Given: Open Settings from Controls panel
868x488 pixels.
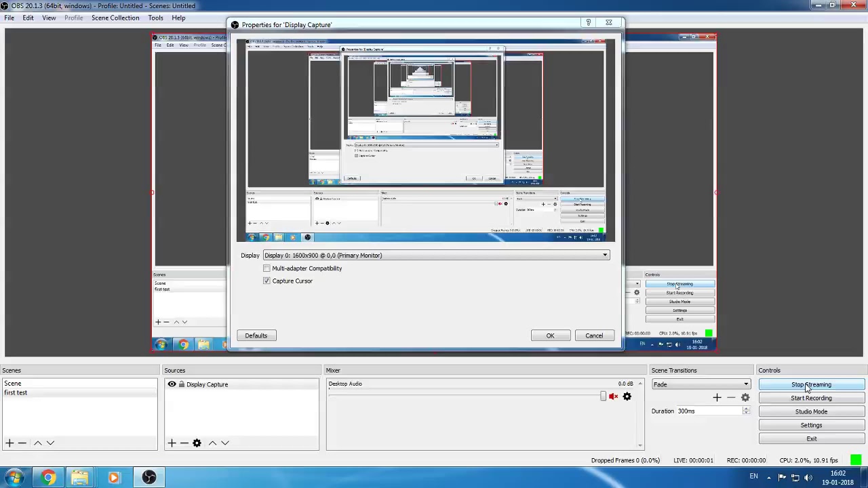Looking at the screenshot, I should 811,425.
